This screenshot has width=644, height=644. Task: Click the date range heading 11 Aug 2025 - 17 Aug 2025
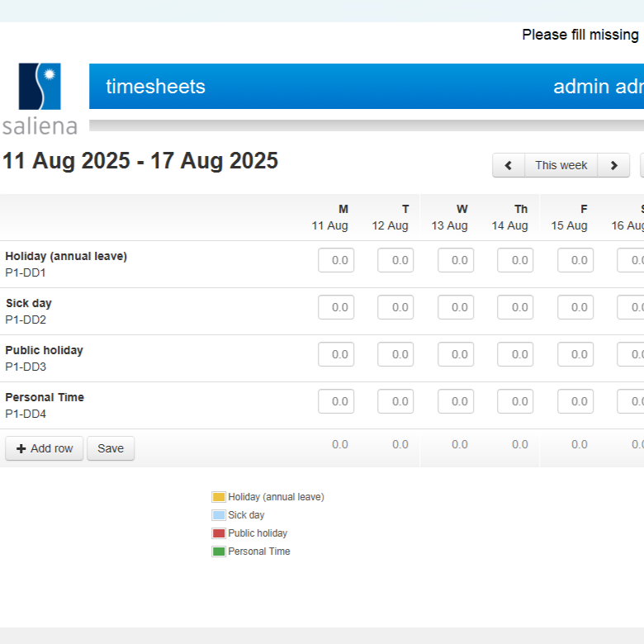tap(140, 161)
